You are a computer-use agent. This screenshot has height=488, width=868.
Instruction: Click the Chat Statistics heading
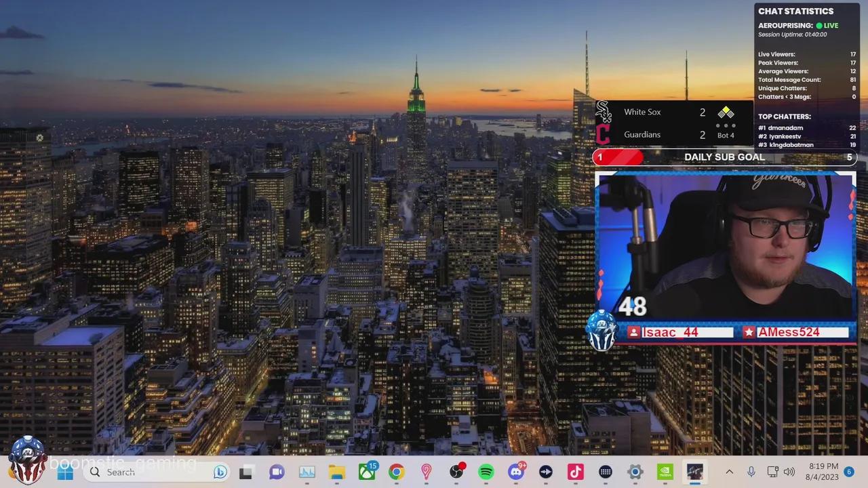pyautogui.click(x=795, y=11)
